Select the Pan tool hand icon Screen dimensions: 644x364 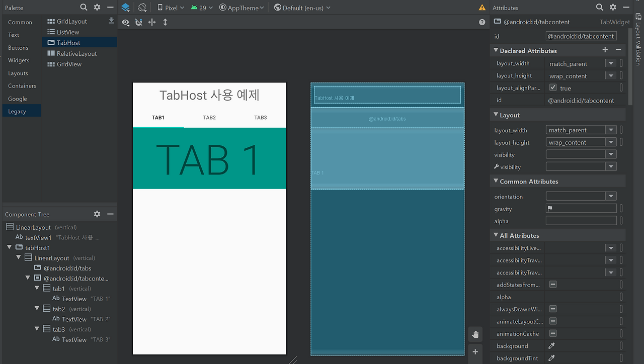[475, 334]
